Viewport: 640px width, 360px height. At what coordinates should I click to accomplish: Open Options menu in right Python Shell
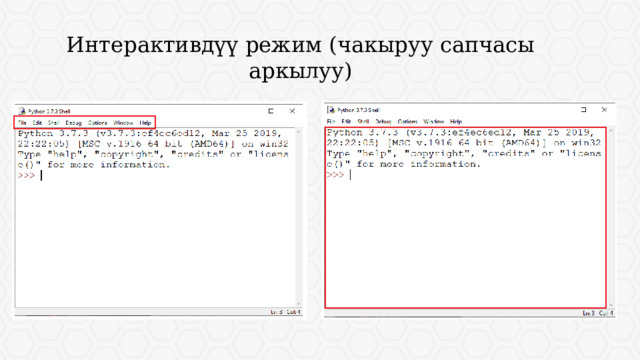point(407,122)
